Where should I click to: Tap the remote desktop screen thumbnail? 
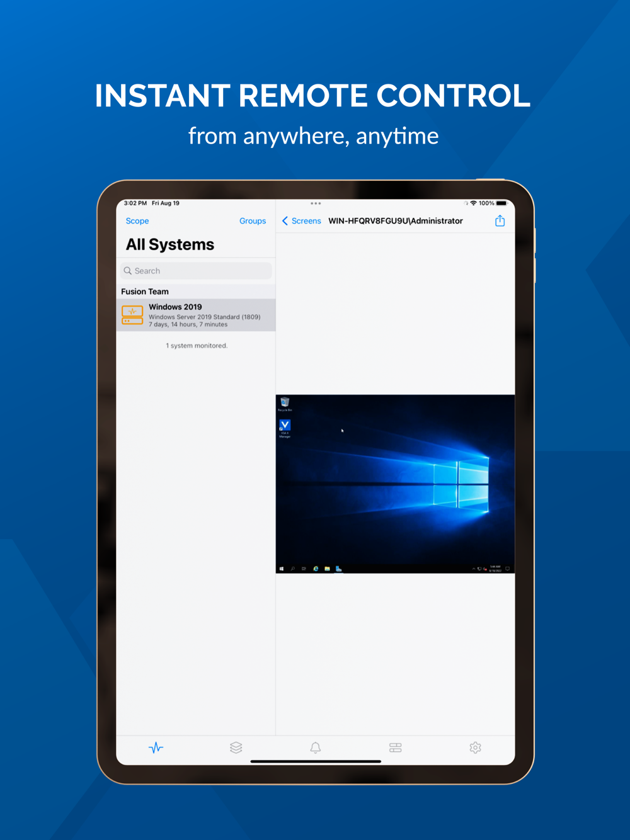tap(396, 484)
